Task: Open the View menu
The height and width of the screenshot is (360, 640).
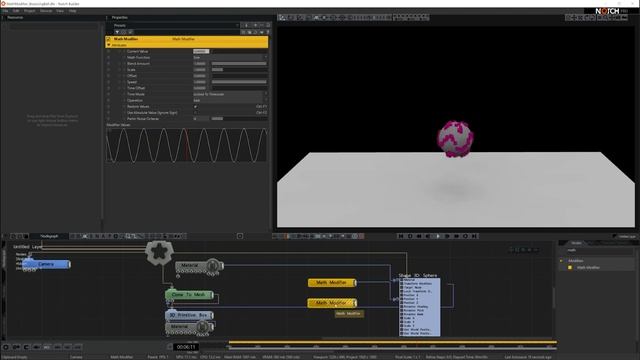Action: click(60, 11)
